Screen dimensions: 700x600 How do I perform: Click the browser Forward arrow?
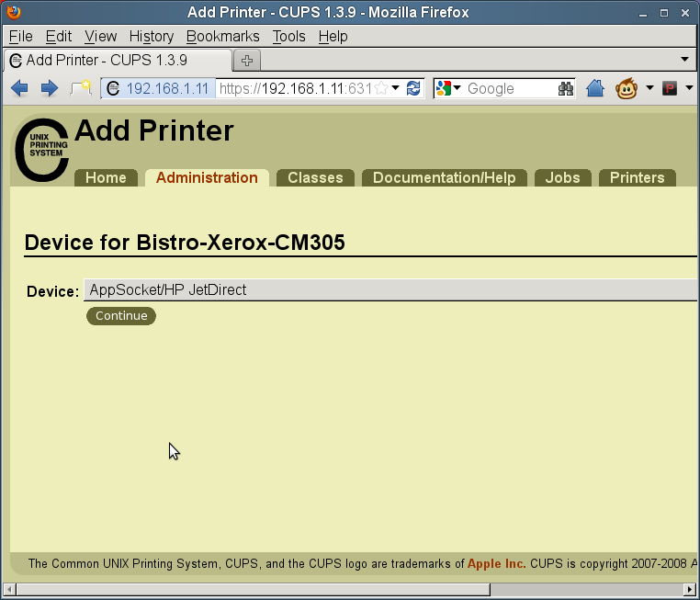pos(49,88)
